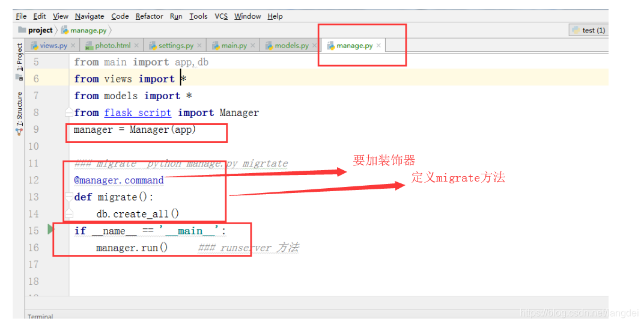Open the File menu
The height and width of the screenshot is (324, 644).
[22, 16]
